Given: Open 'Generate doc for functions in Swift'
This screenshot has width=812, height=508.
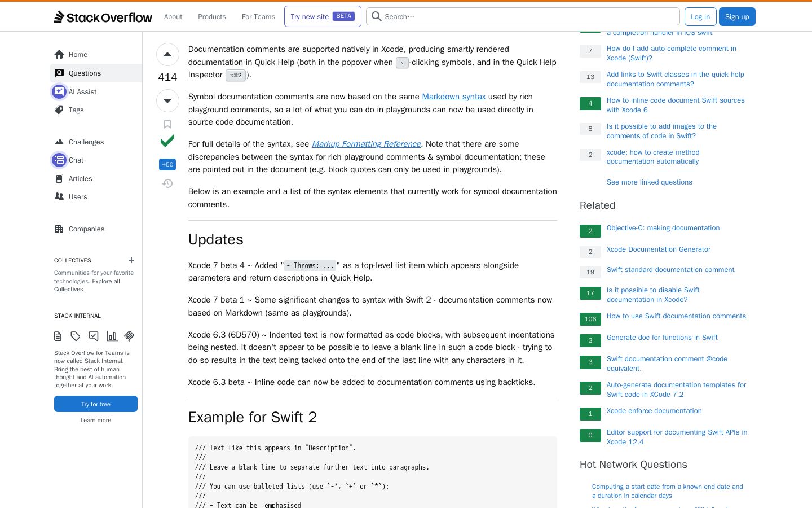Looking at the screenshot, I should (662, 338).
